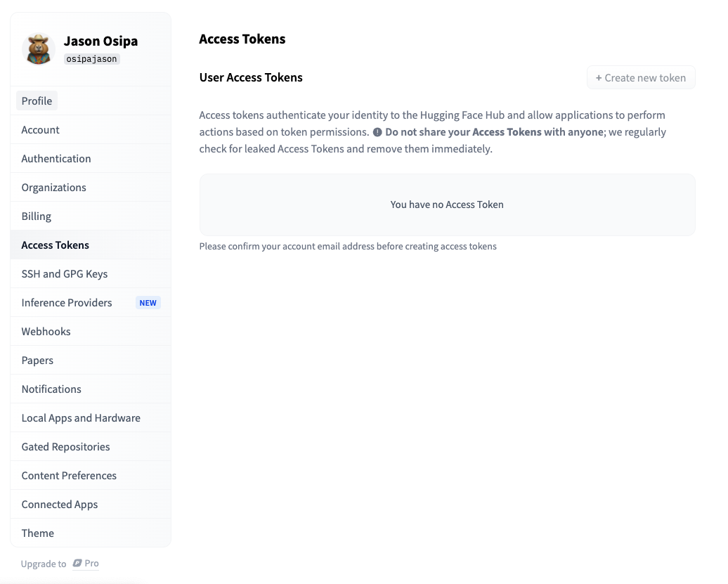This screenshot has width=728, height=584.
Task: Go to Content Preferences
Action: [91, 475]
